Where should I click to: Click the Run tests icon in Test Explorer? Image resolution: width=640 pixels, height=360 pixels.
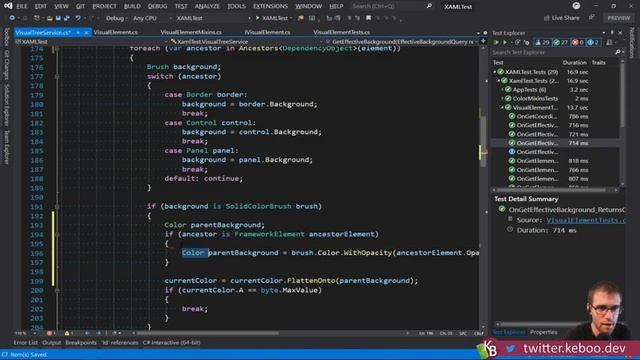(x=505, y=42)
